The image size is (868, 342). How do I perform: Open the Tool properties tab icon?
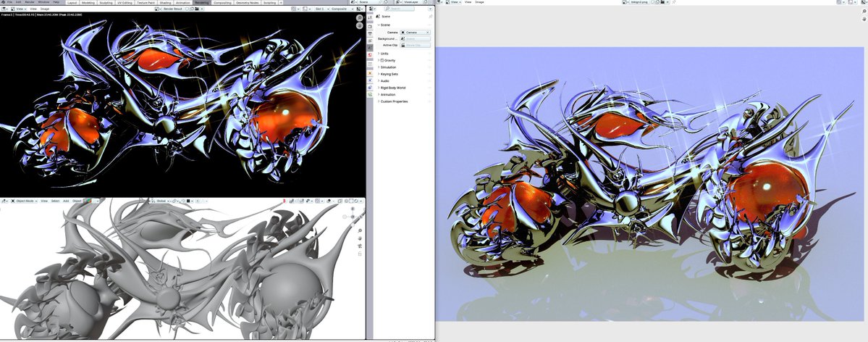tap(370, 17)
